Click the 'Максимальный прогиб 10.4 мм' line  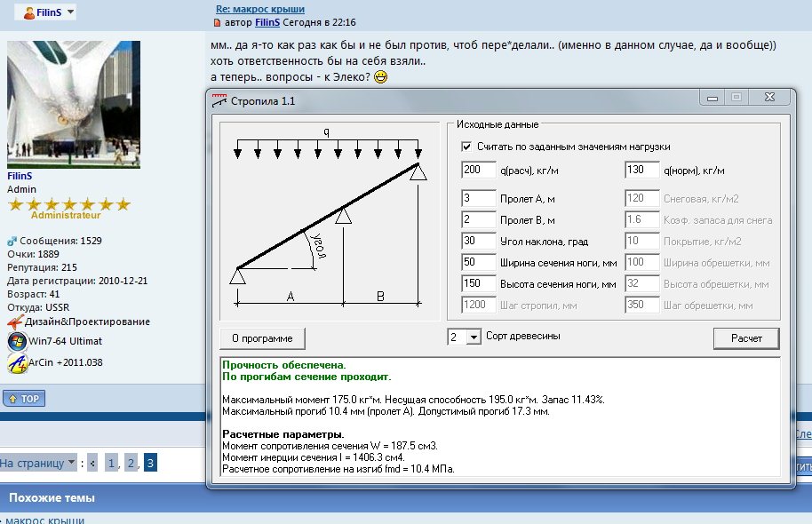[x=386, y=411]
